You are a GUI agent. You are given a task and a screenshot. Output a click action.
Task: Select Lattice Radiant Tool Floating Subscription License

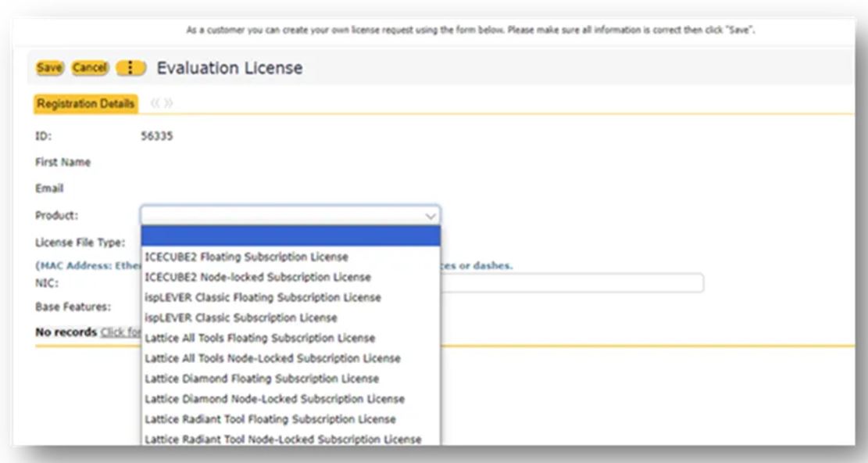pos(291,419)
